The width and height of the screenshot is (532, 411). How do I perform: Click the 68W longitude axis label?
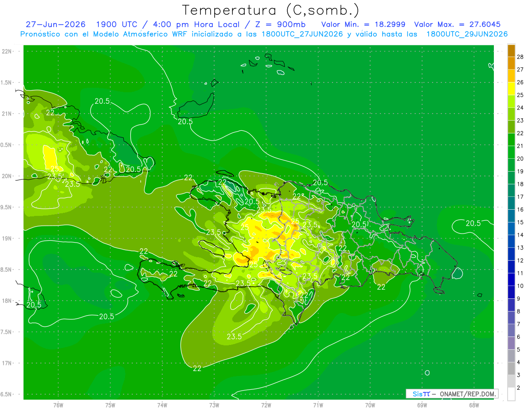click(474, 405)
